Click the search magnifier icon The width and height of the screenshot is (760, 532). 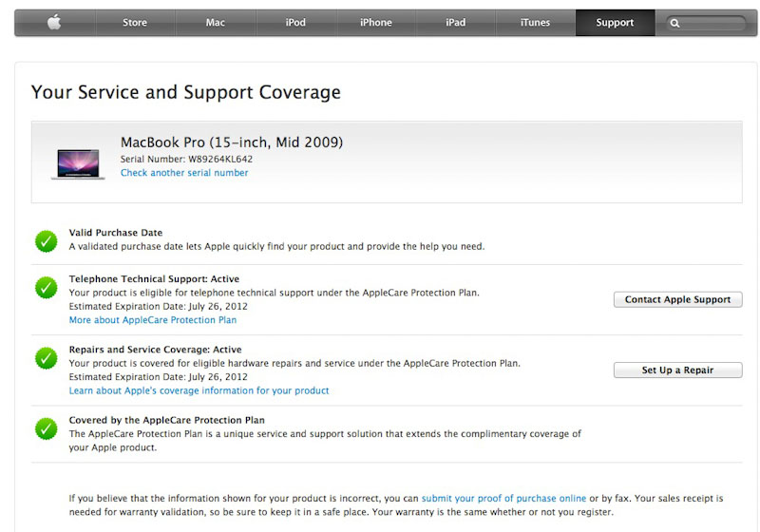[x=674, y=23]
